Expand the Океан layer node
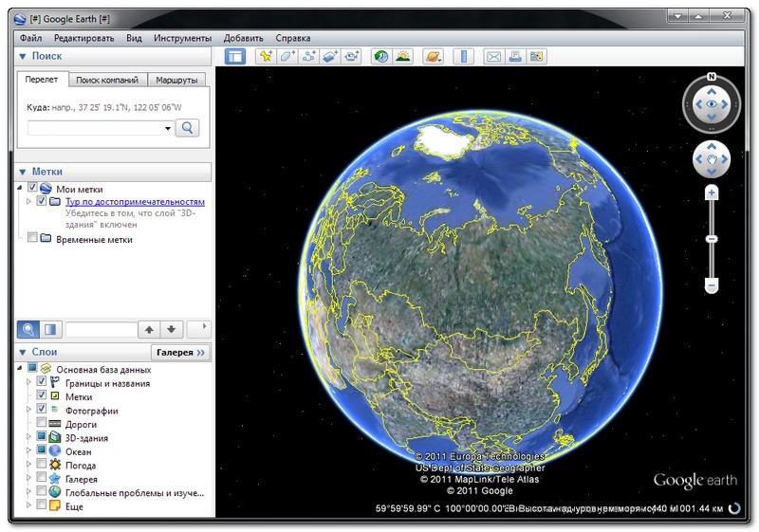 click(x=28, y=450)
